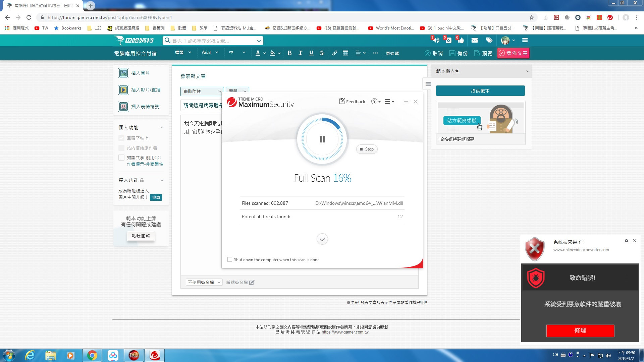This screenshot has width=644, height=362.
Task: Open the text alignment dropdown
Action: (x=360, y=53)
